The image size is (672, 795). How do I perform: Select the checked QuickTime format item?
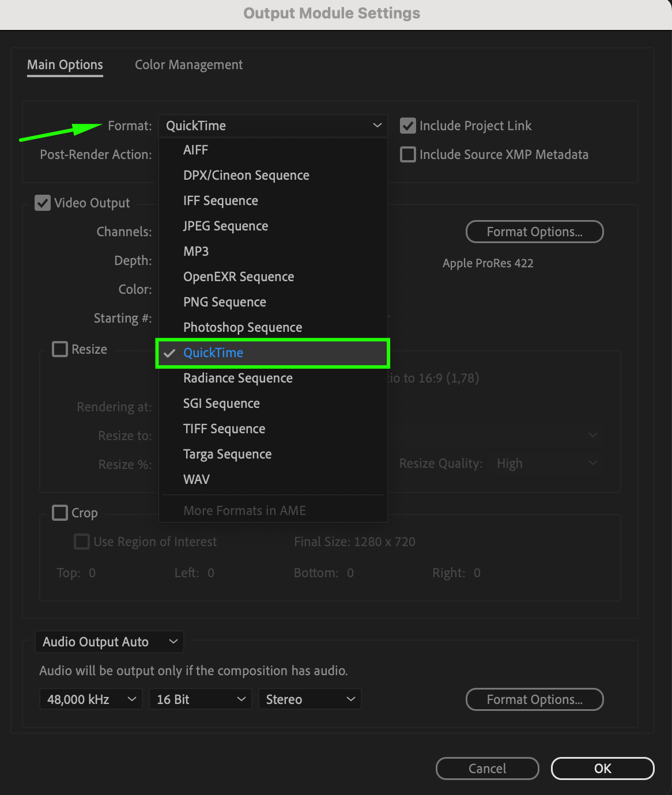[x=213, y=353]
